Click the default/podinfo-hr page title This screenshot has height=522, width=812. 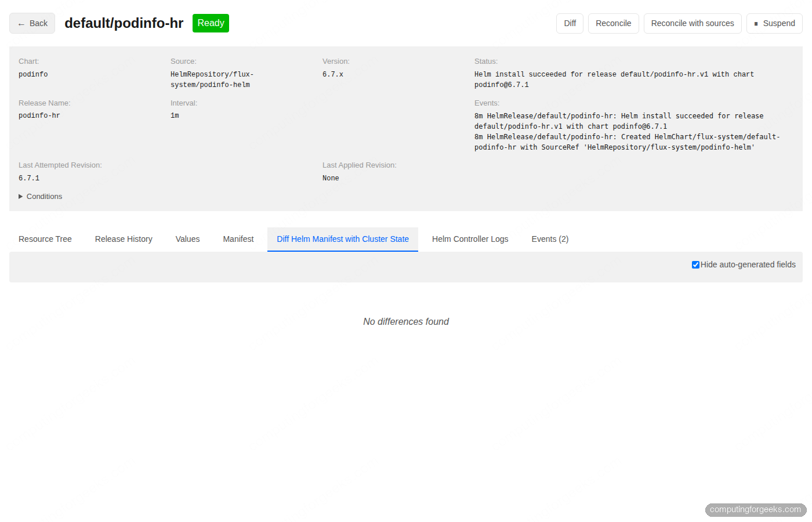click(124, 23)
